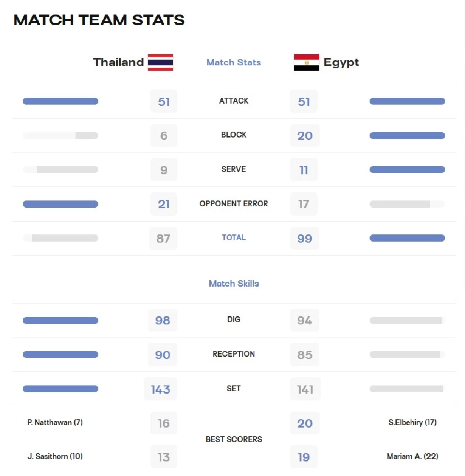Click the Egypt flag icon
Viewport: 465px width, 476px height.
[x=307, y=62]
